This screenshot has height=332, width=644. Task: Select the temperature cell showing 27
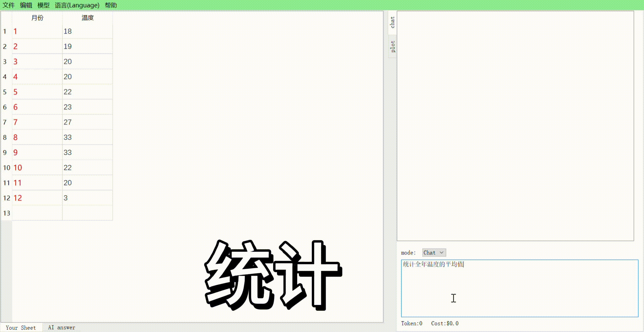coord(87,122)
